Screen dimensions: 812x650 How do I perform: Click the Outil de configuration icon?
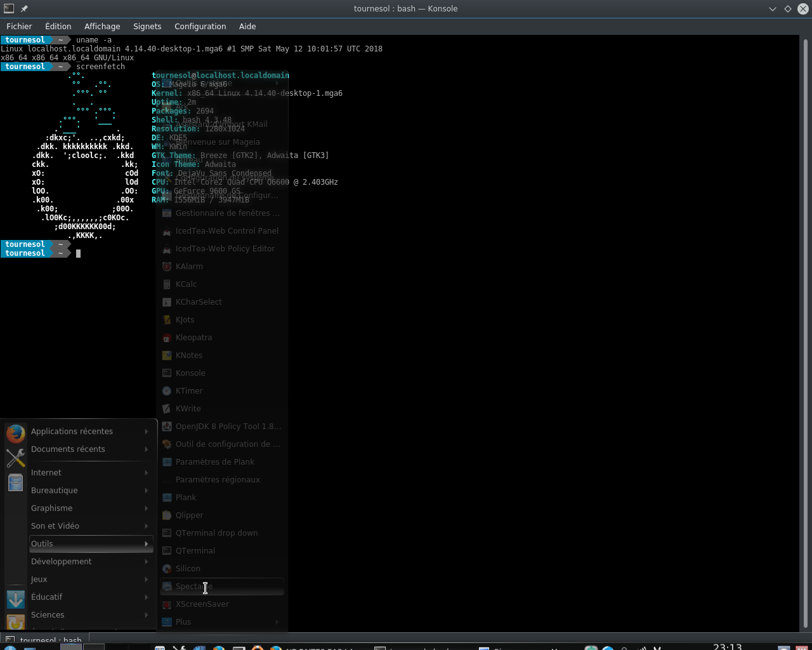pos(167,444)
